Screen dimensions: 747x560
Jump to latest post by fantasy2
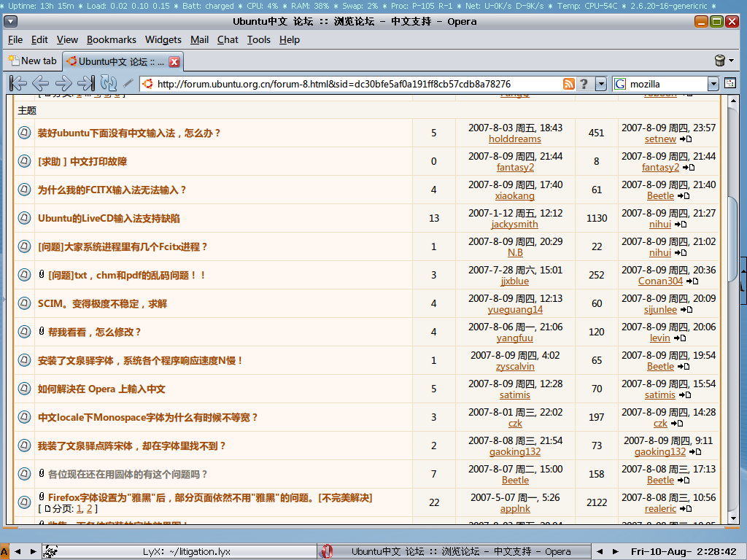689,168
